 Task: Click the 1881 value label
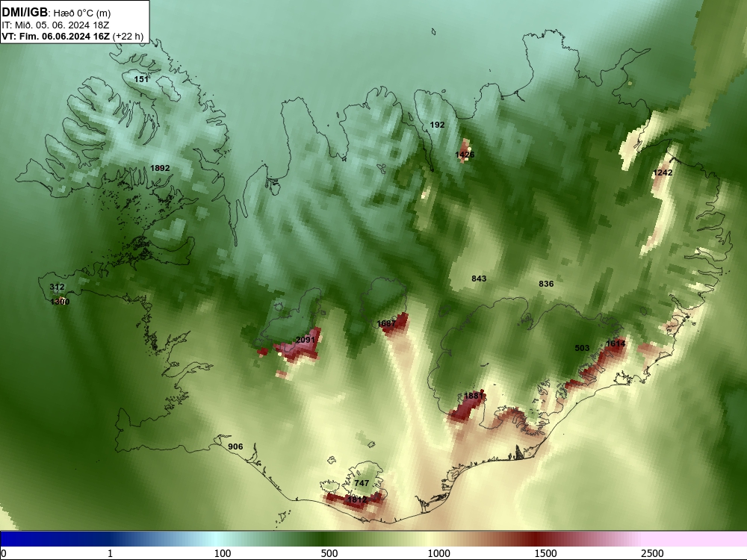[474, 396]
